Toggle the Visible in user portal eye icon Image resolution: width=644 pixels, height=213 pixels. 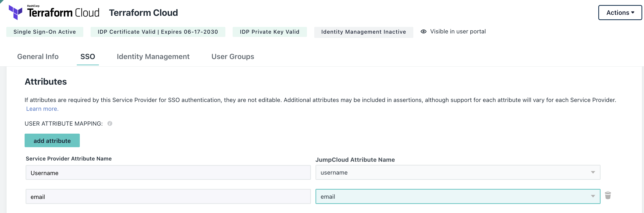coord(423,32)
